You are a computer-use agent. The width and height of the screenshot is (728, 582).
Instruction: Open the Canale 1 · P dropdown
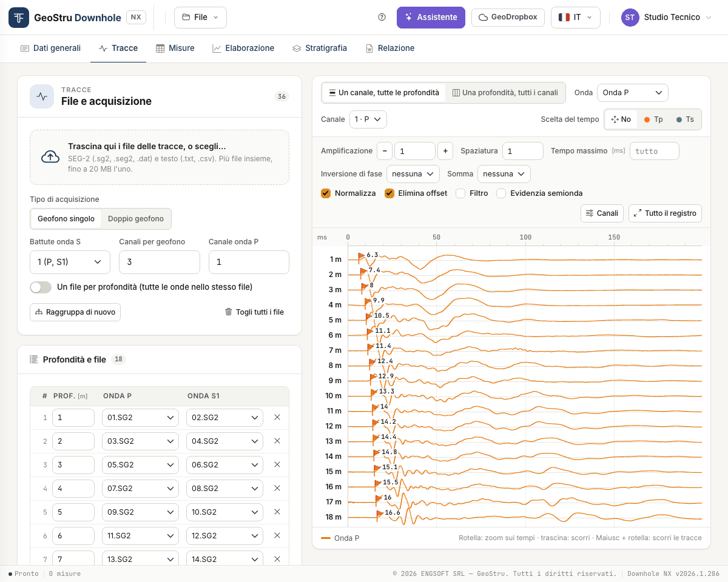pyautogui.click(x=368, y=119)
